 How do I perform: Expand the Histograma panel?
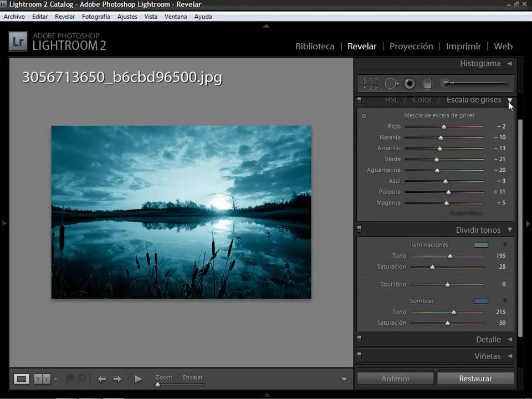[x=509, y=63]
